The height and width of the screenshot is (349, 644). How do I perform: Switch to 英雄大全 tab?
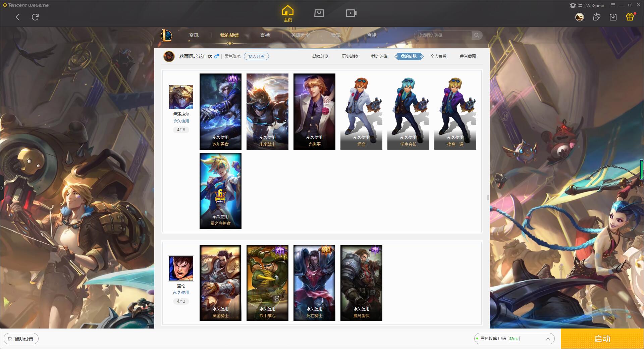pyautogui.click(x=301, y=35)
